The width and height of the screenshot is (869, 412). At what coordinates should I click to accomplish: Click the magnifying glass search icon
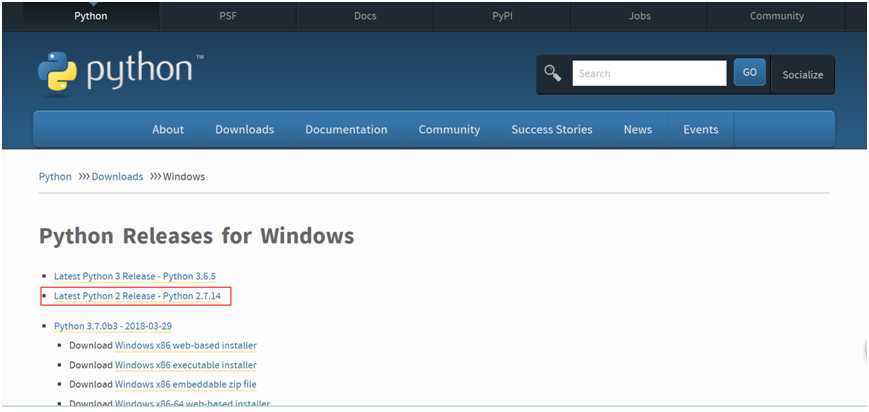(x=553, y=73)
